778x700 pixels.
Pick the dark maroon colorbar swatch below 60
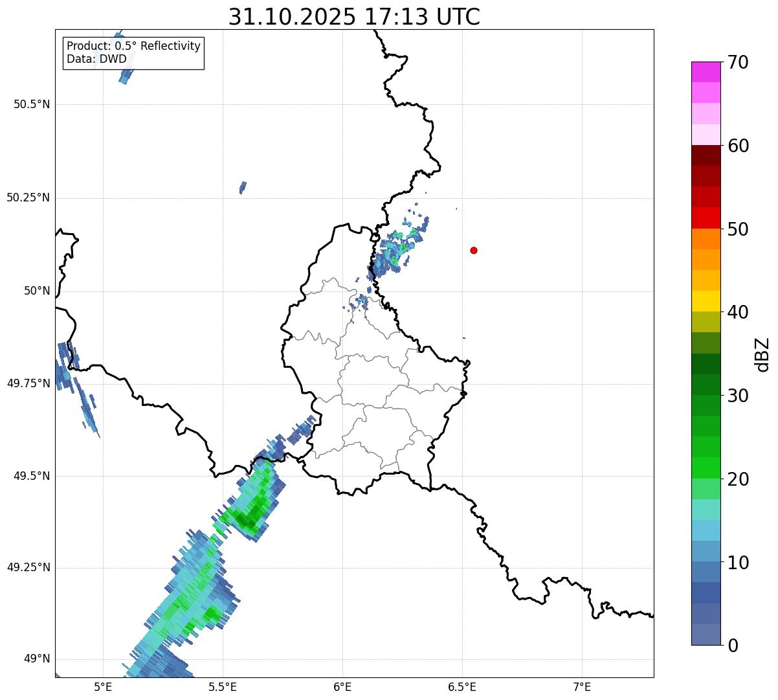point(706,155)
